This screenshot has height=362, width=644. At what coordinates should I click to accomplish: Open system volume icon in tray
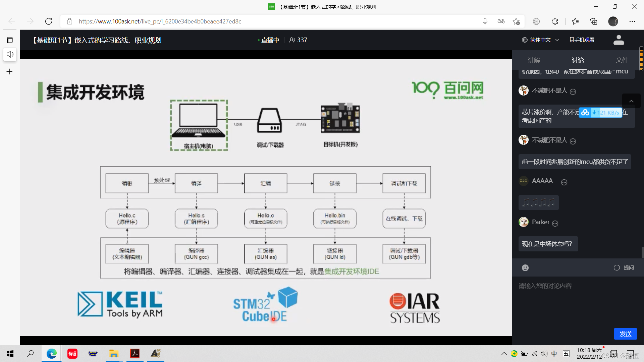point(544,354)
